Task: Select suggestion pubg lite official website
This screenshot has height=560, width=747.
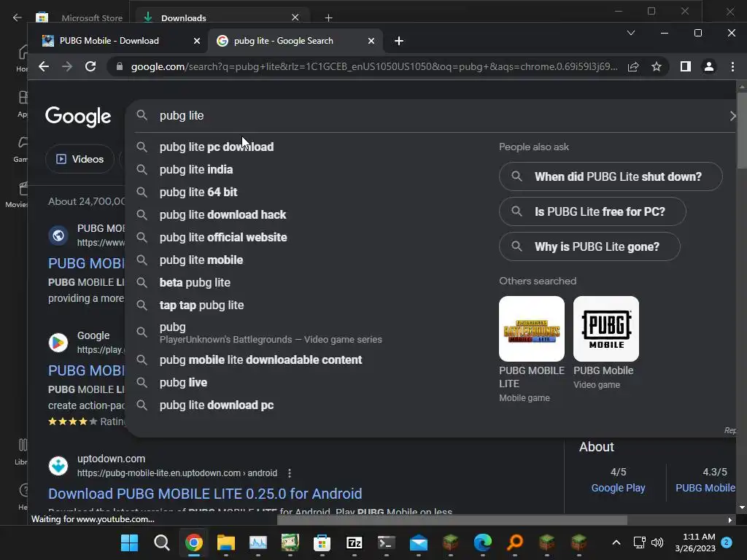Action: click(x=223, y=237)
